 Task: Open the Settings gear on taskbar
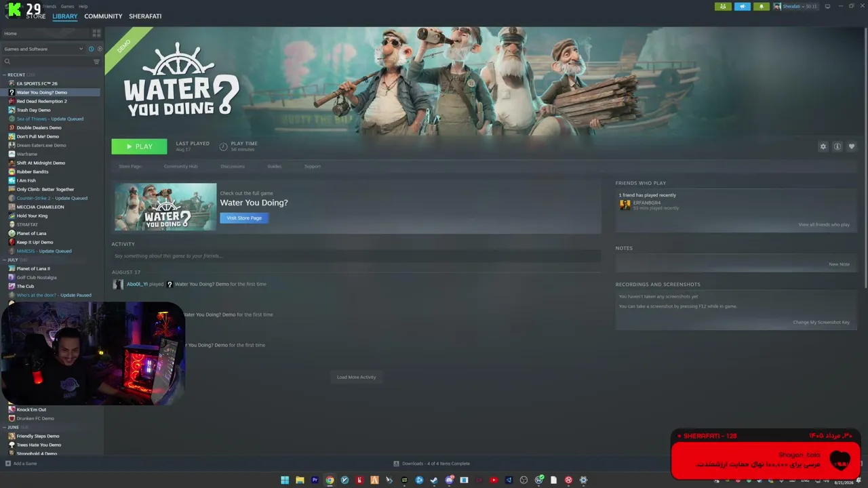point(583,481)
